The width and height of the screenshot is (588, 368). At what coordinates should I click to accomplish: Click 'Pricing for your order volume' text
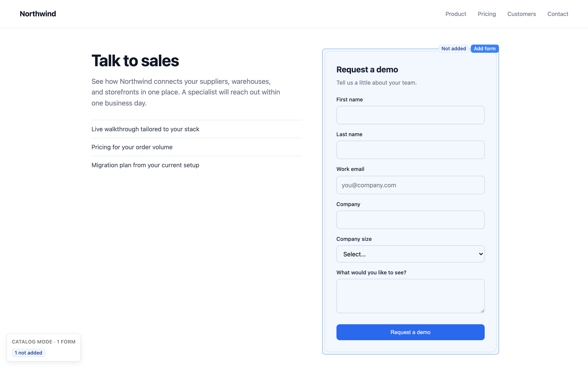tap(132, 147)
